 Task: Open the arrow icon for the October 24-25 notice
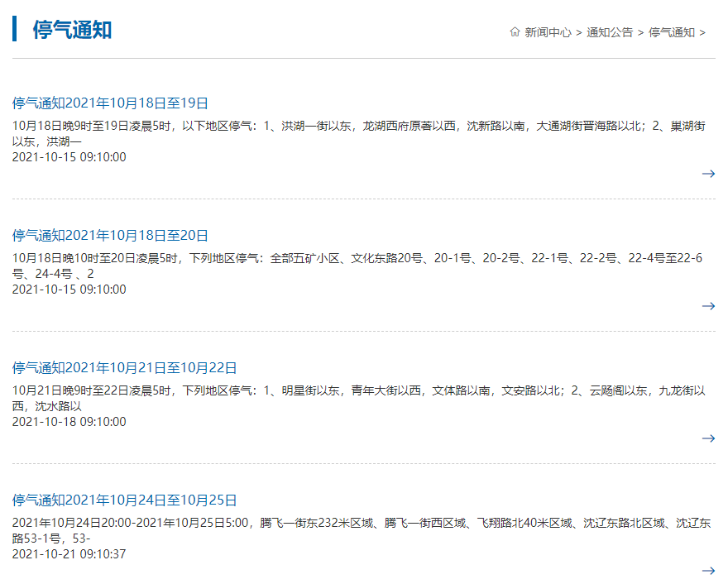pyautogui.click(x=709, y=571)
